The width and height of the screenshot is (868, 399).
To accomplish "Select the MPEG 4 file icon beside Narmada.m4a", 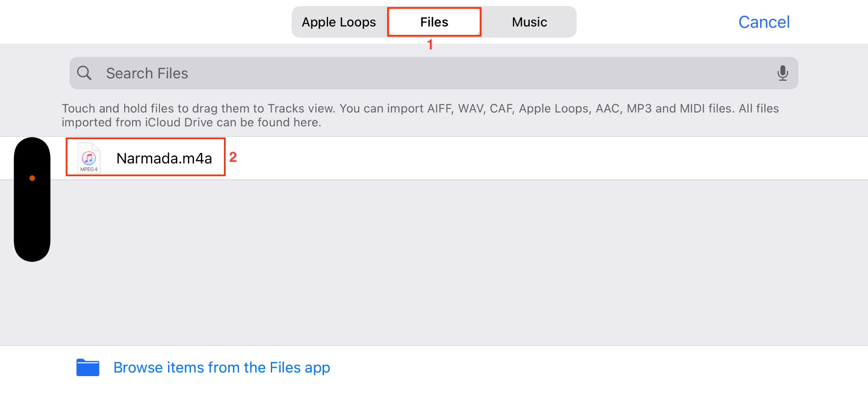I will pyautogui.click(x=88, y=157).
